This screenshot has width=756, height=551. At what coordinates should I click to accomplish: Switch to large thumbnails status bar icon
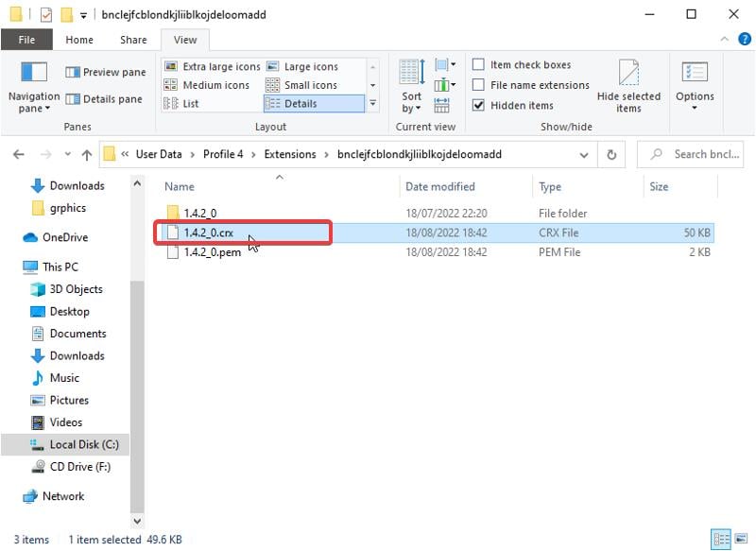[x=741, y=539]
